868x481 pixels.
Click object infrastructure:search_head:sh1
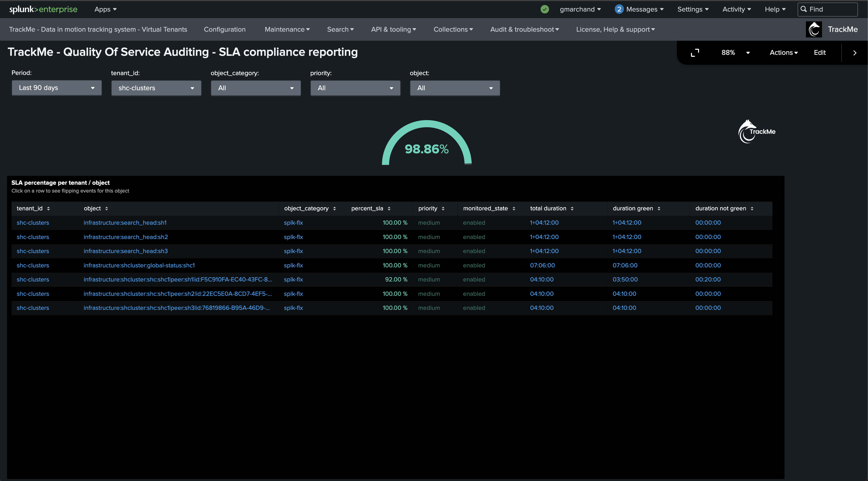(x=125, y=223)
